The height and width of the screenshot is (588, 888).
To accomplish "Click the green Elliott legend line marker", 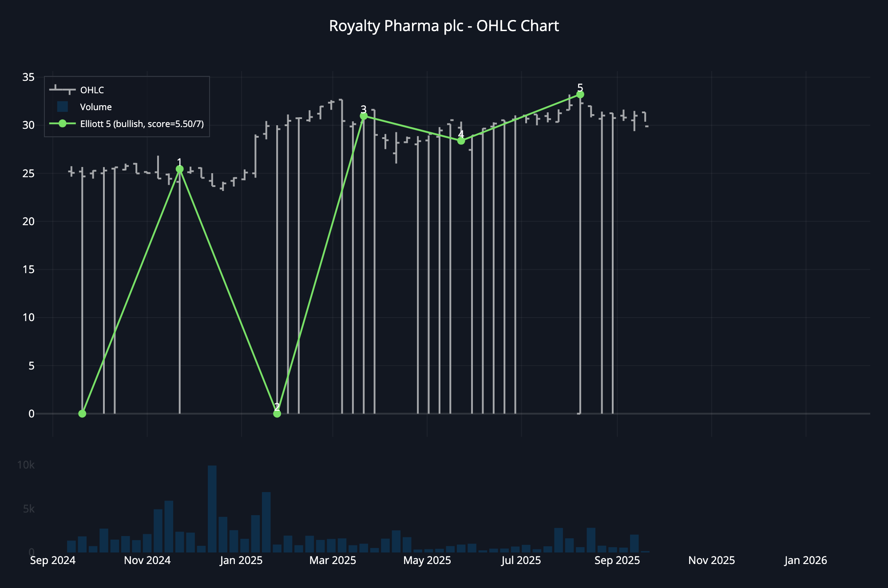I will coord(63,124).
